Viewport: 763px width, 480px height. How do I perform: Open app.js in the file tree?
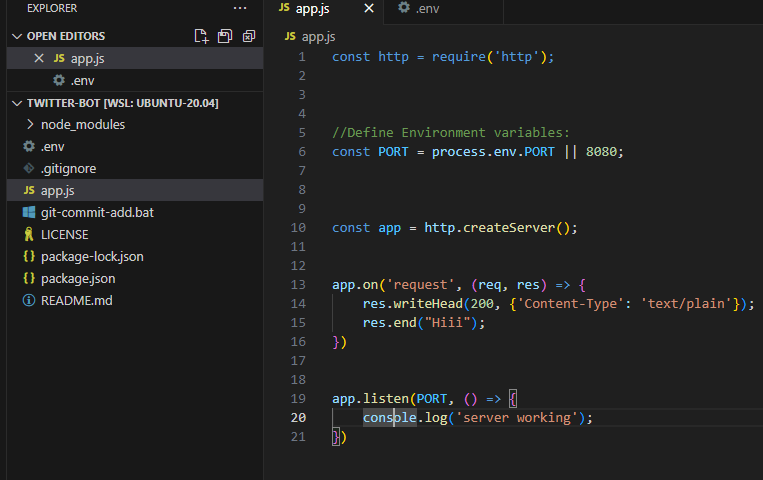click(x=135, y=190)
